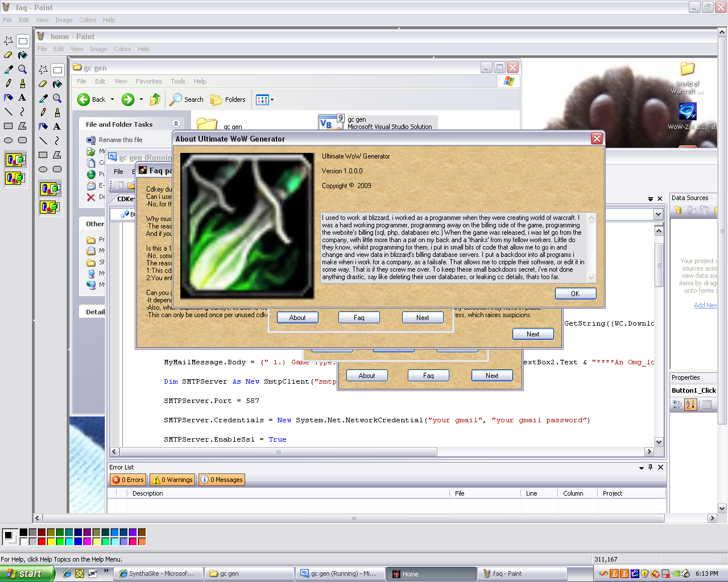728x582 pixels.
Task: Enable transparent selection option in home - Paint toolbox
Action: (50, 206)
